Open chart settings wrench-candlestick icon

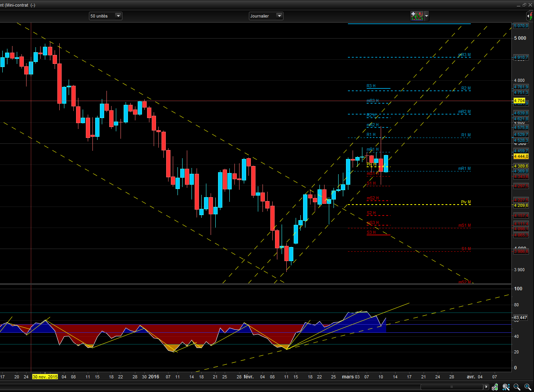pos(495,387)
